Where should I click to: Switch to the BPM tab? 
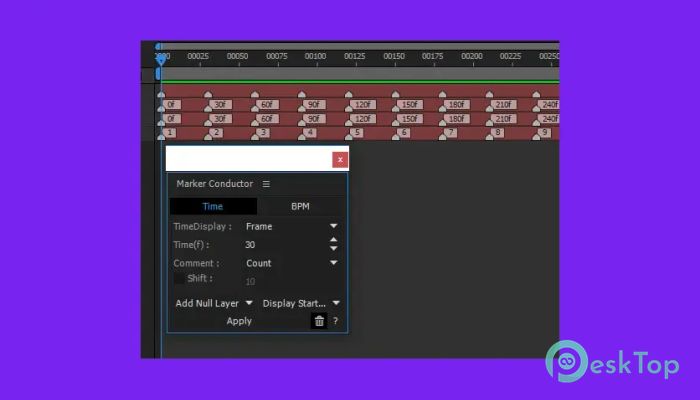pyautogui.click(x=300, y=206)
